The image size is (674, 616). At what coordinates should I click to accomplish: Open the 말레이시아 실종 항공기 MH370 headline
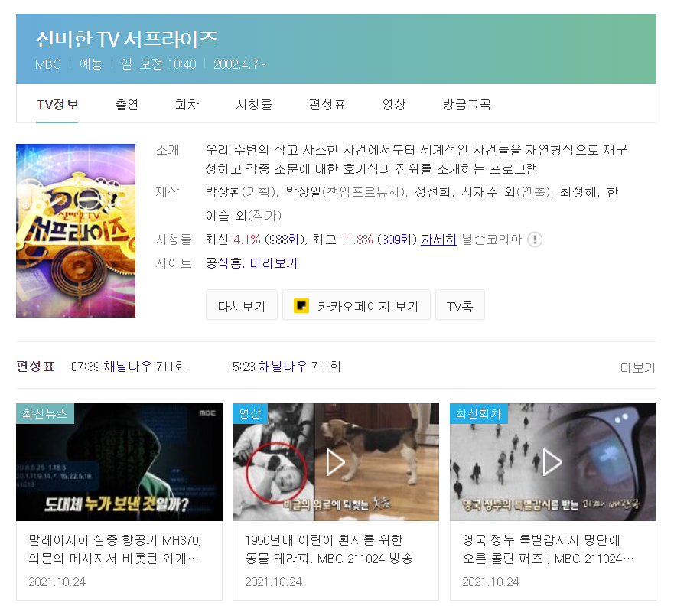(x=115, y=549)
